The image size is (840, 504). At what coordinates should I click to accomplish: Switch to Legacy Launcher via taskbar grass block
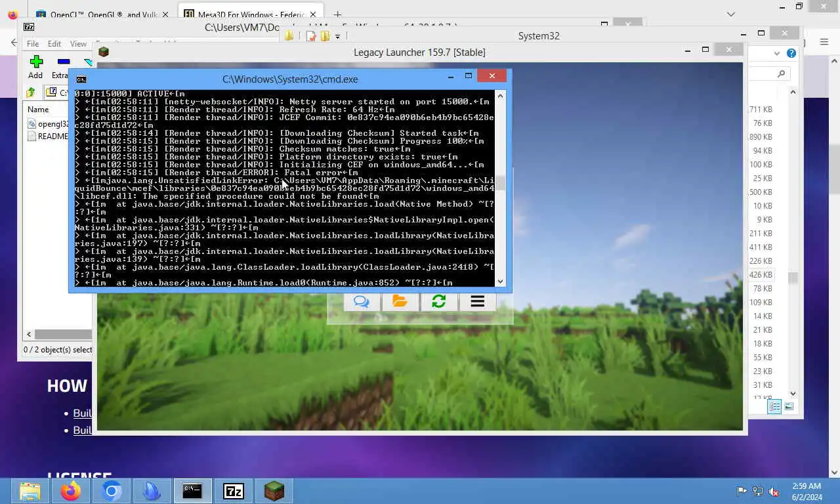(x=274, y=491)
